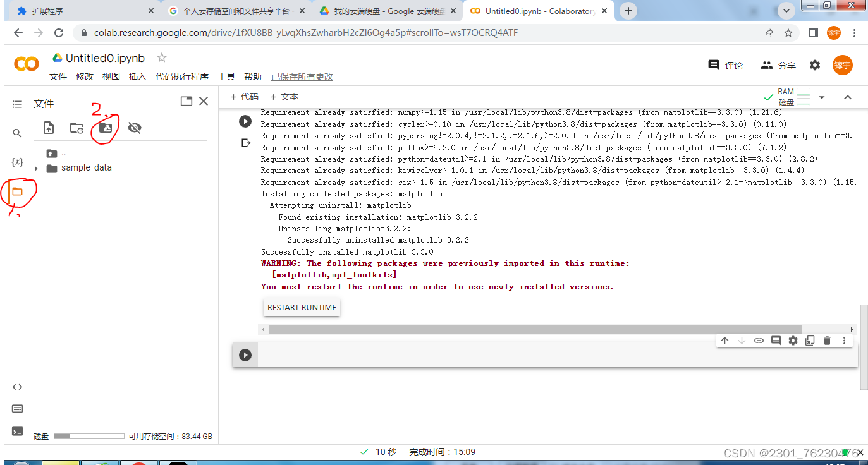Move the cell up with arrow icon
Viewport: 868px width, 465px height.
[724, 340]
